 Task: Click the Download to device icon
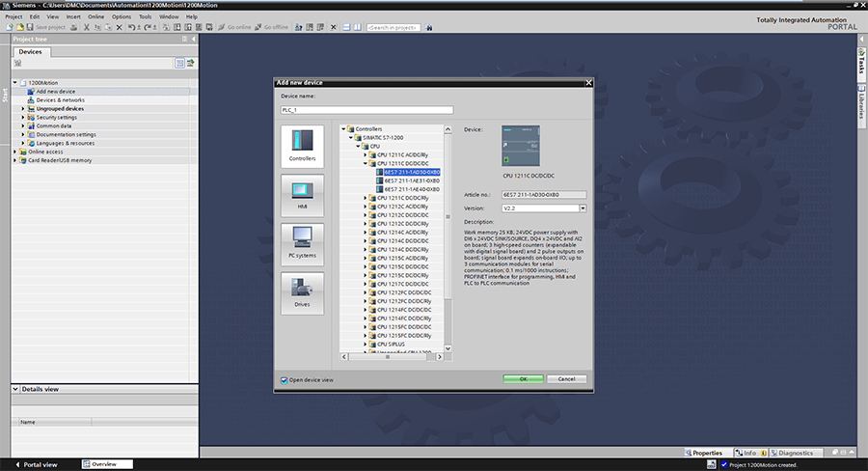coord(177,27)
